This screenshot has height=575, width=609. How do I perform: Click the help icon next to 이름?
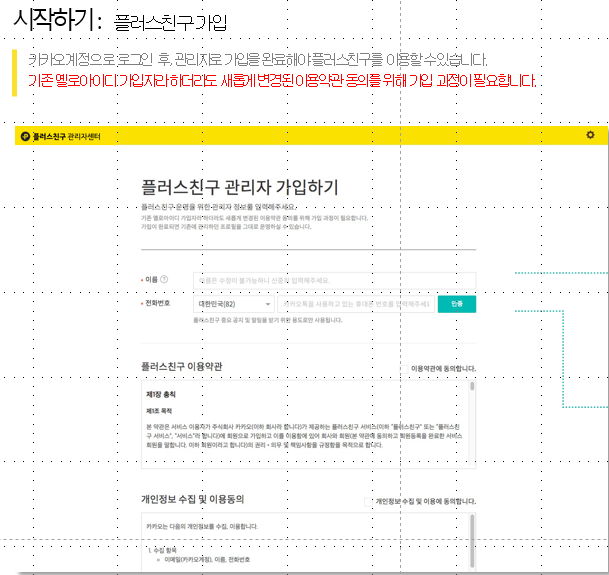coord(164,279)
